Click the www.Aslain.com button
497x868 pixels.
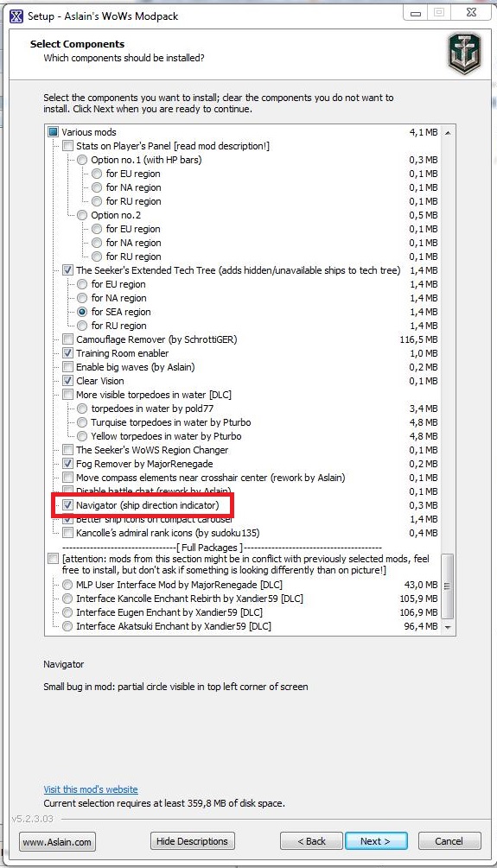[57, 841]
